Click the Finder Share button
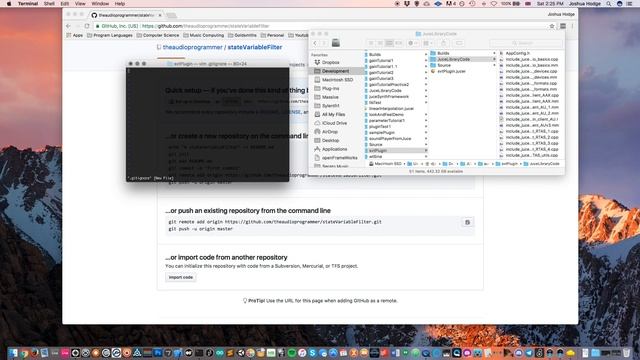The image size is (640, 360). click(x=444, y=43)
